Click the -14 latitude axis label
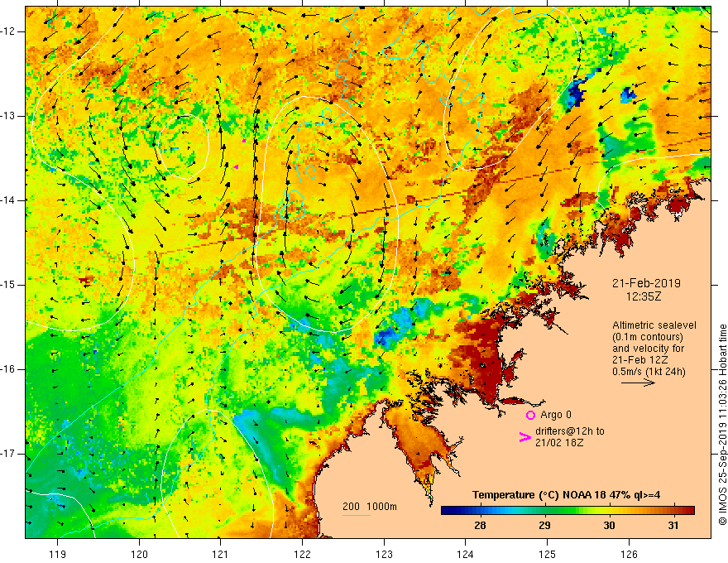Screen dimensions: 728x563 (x=8, y=200)
